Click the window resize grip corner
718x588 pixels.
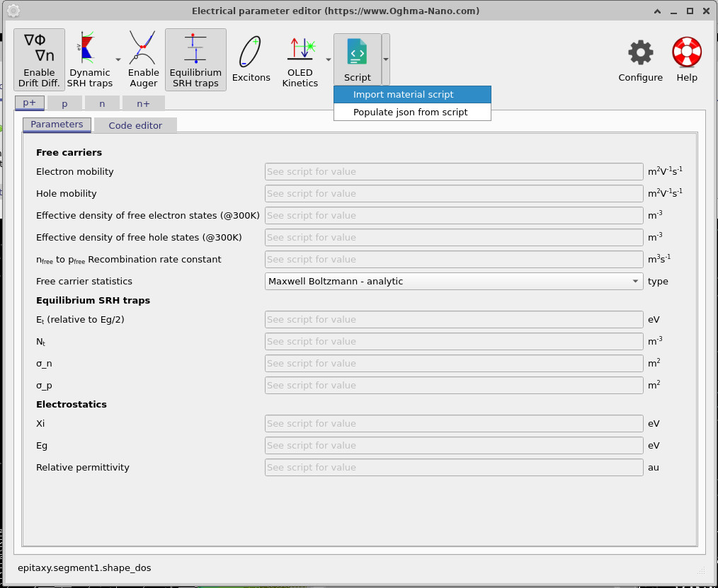point(701,570)
